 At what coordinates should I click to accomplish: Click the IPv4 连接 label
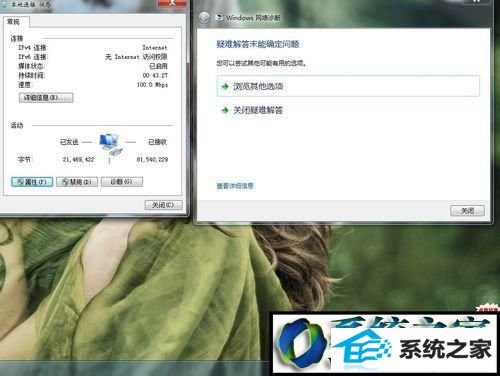pos(33,48)
